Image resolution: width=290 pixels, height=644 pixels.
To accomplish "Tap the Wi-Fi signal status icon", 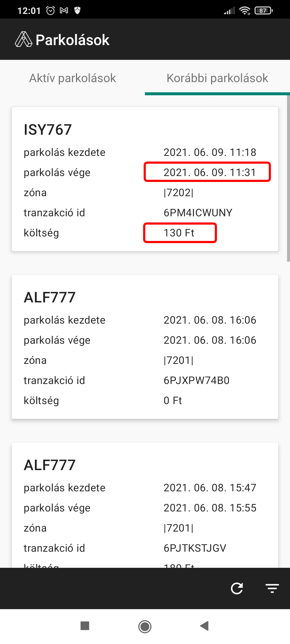I will pyautogui.click(x=245, y=11).
